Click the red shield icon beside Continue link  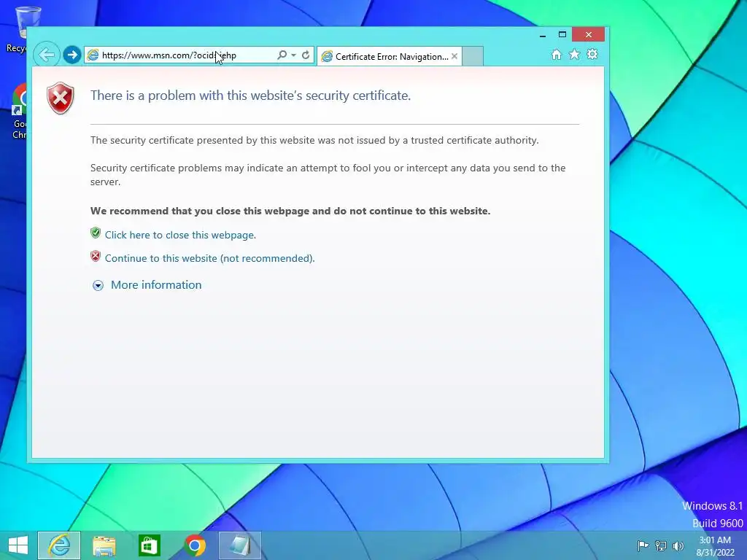pos(96,256)
